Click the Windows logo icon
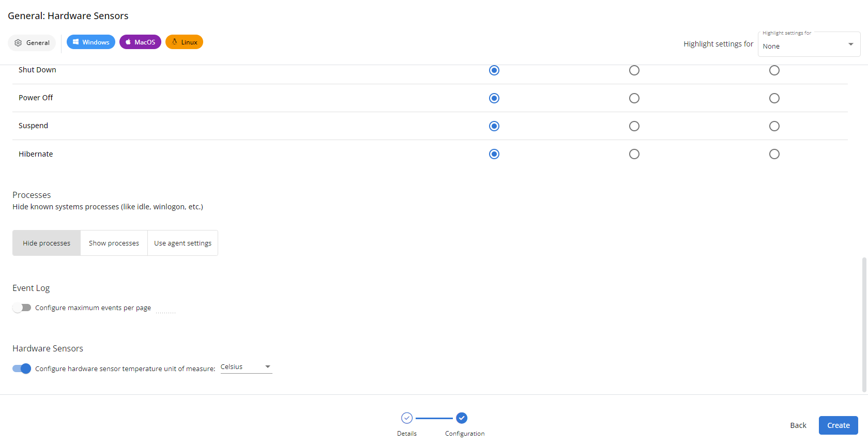The width and height of the screenshot is (868, 445). click(75, 42)
